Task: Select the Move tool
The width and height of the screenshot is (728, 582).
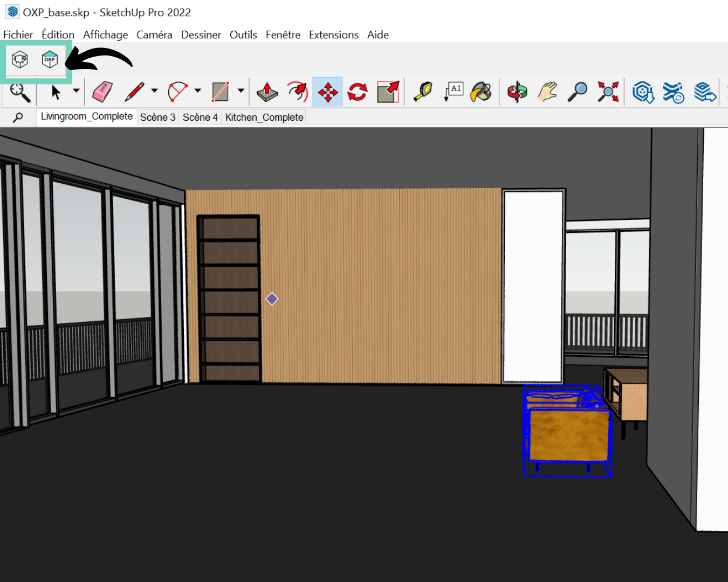Action: point(327,92)
